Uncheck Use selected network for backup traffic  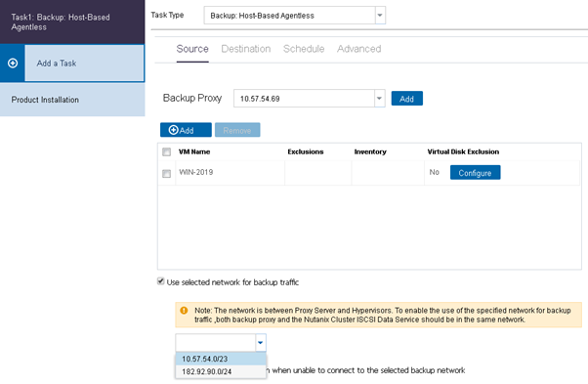click(161, 281)
